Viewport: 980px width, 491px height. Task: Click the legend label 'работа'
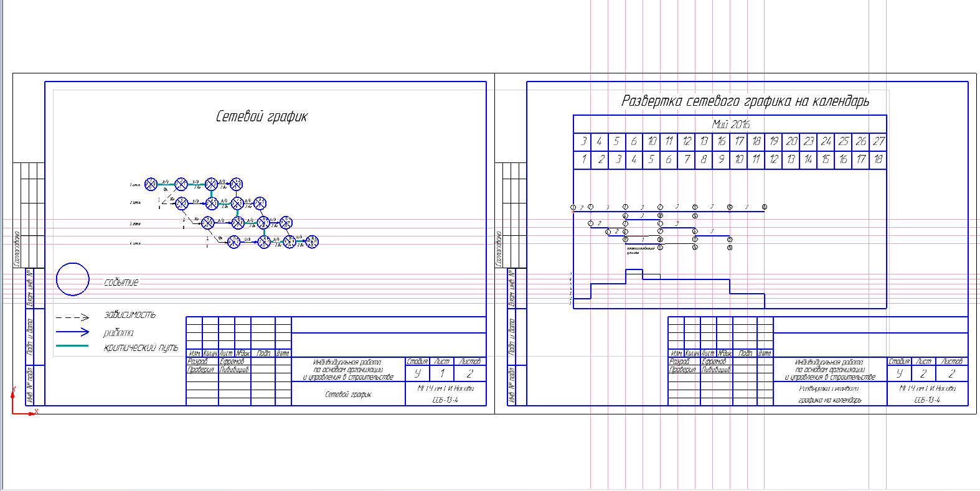118,333
